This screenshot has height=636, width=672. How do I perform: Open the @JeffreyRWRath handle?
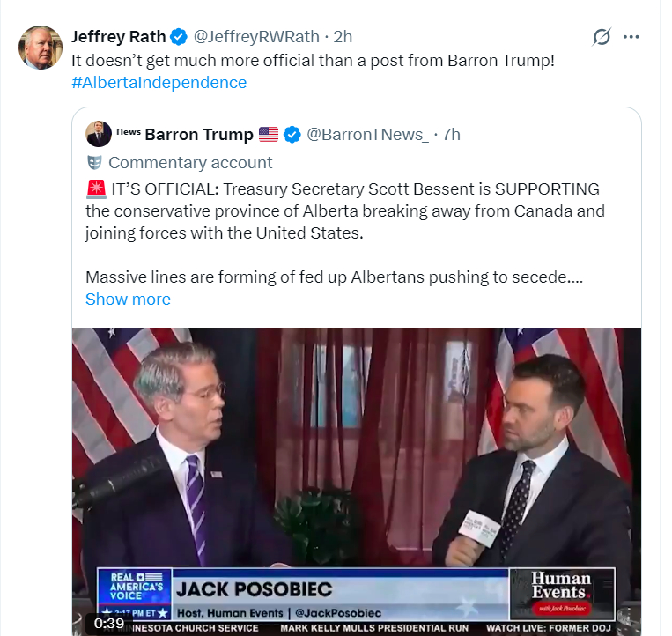[x=255, y=37]
